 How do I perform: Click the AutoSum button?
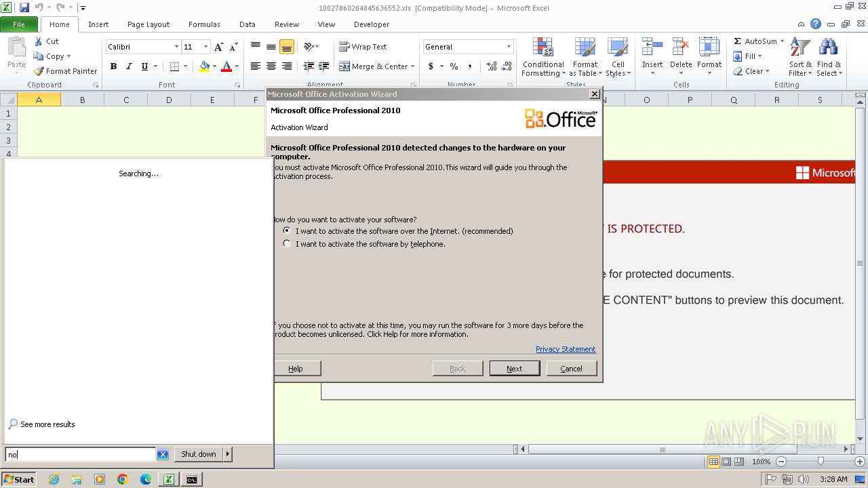(755, 41)
